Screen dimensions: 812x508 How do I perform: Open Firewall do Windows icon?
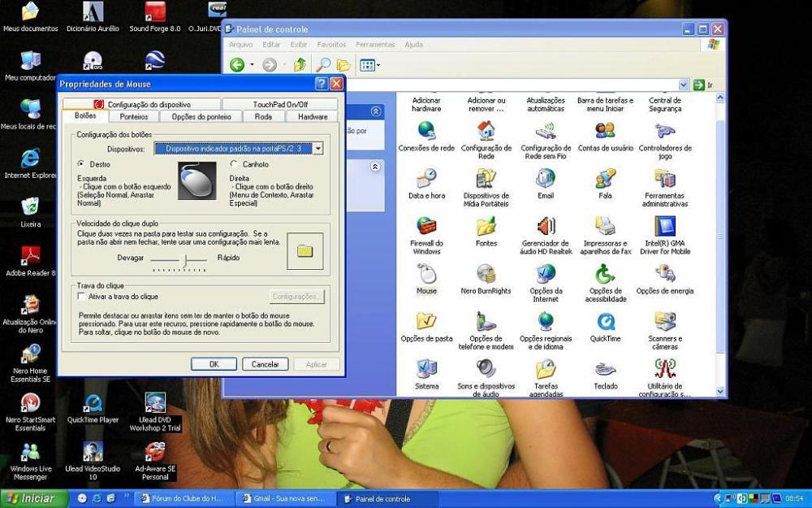[x=426, y=227]
